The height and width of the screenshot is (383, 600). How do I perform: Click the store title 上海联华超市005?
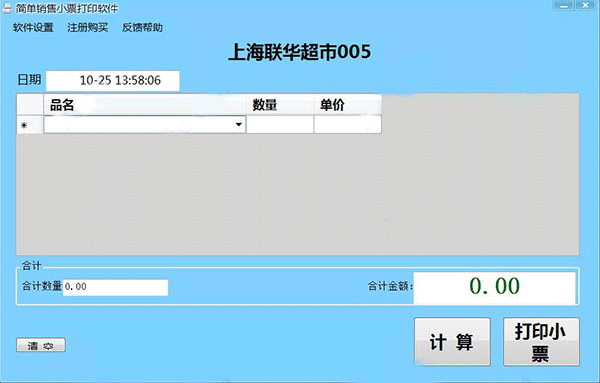[300, 52]
